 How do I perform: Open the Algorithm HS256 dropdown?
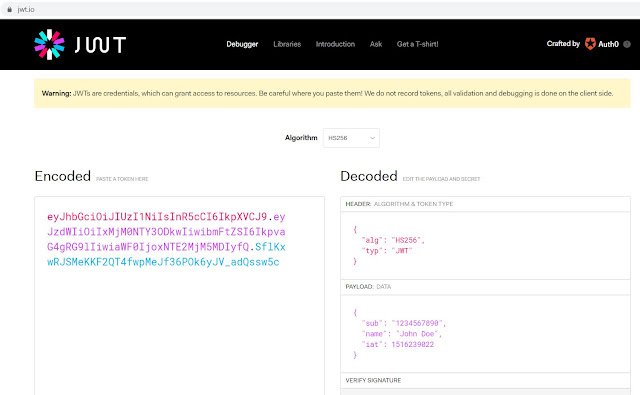point(351,138)
